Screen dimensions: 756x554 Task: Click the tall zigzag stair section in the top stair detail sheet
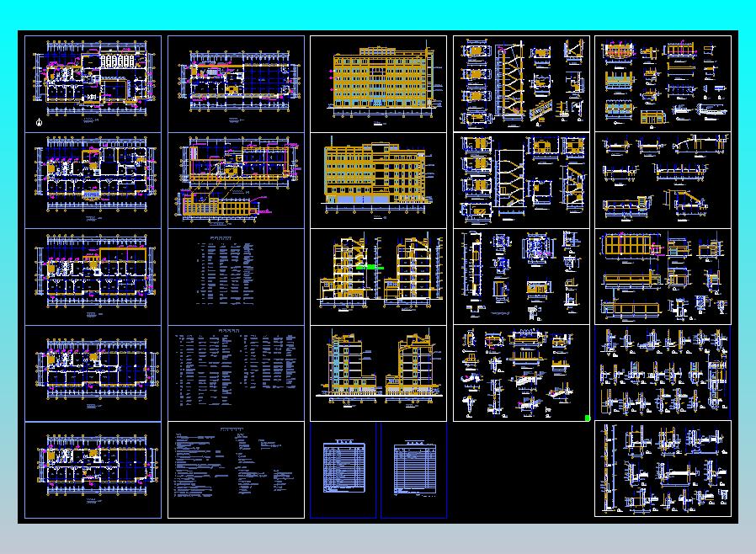(509, 80)
